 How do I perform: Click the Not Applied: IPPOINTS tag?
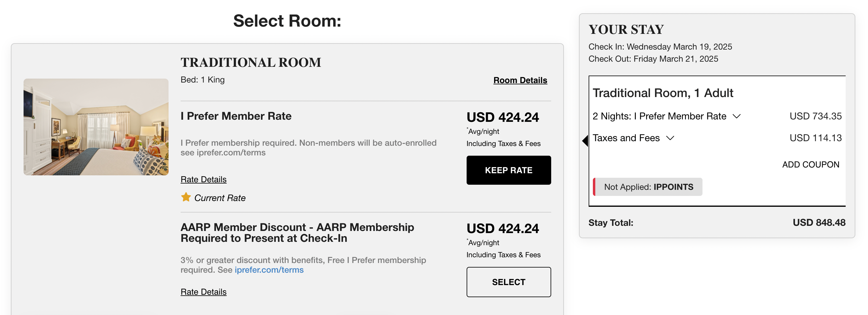[647, 187]
